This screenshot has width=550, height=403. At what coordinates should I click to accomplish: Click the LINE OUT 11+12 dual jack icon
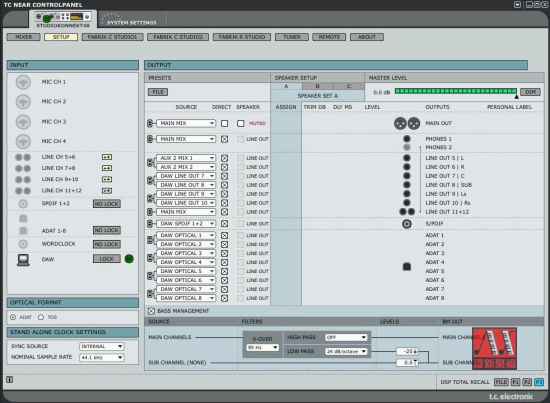point(407,212)
